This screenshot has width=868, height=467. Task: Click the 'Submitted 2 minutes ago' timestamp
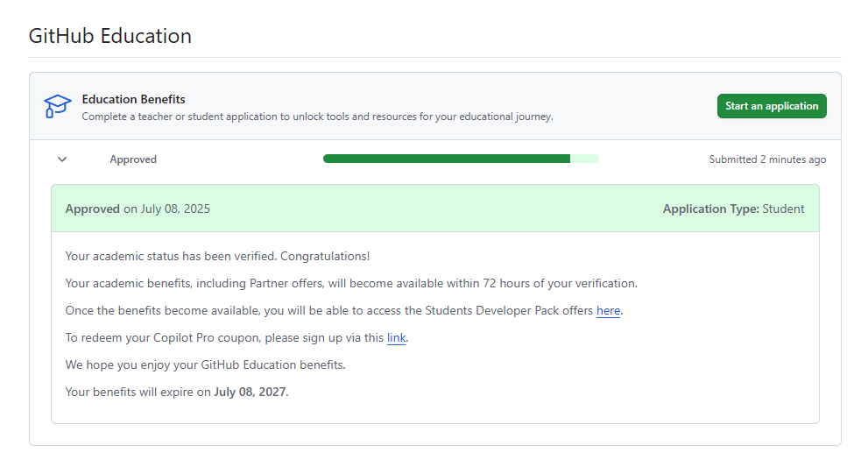tap(767, 159)
